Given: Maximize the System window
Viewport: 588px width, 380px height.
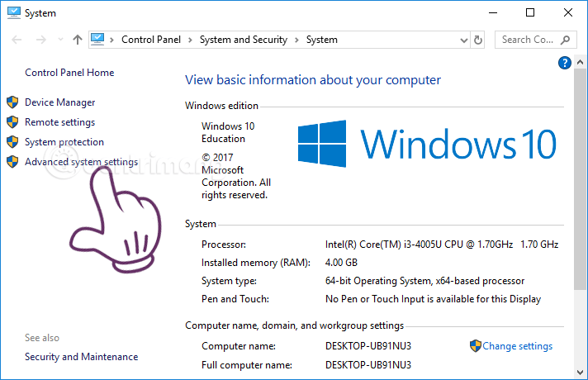Looking at the screenshot, I should tap(530, 12).
